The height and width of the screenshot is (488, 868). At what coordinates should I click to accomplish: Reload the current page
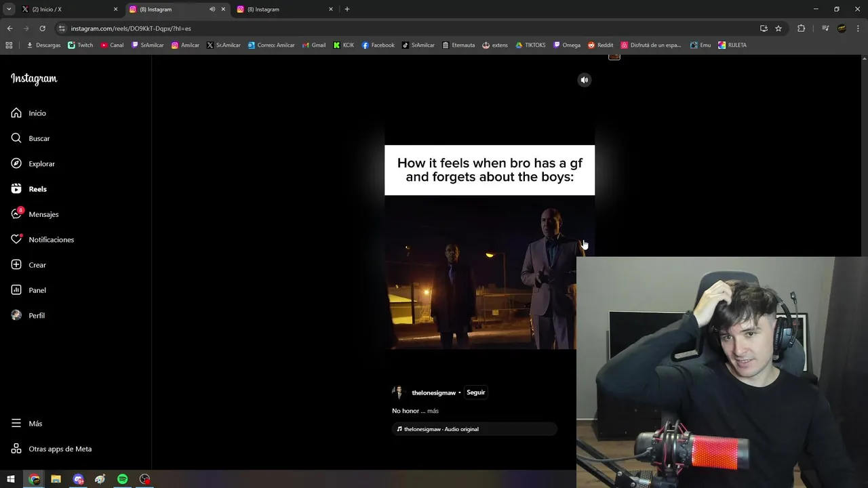42,28
